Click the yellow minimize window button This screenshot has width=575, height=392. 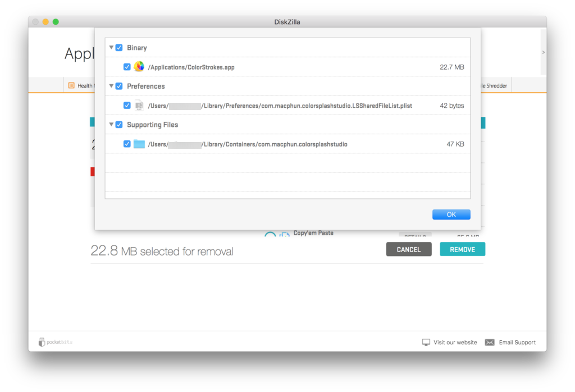(45, 22)
